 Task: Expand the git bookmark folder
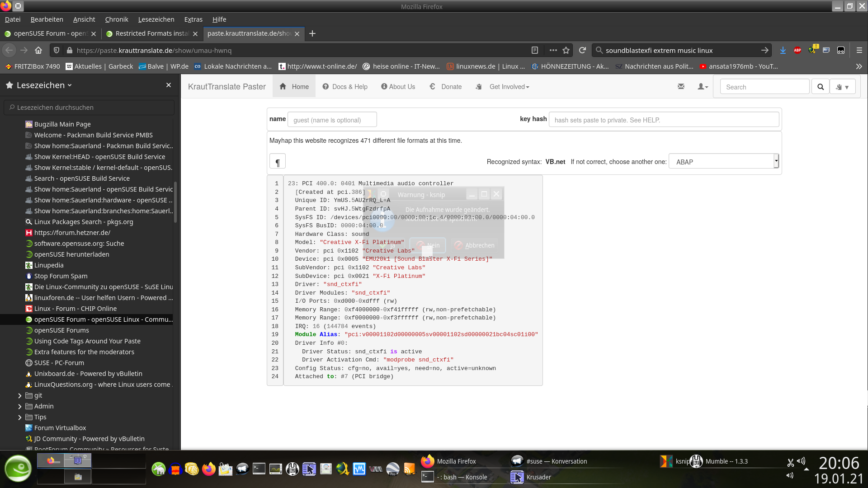tap(20, 395)
